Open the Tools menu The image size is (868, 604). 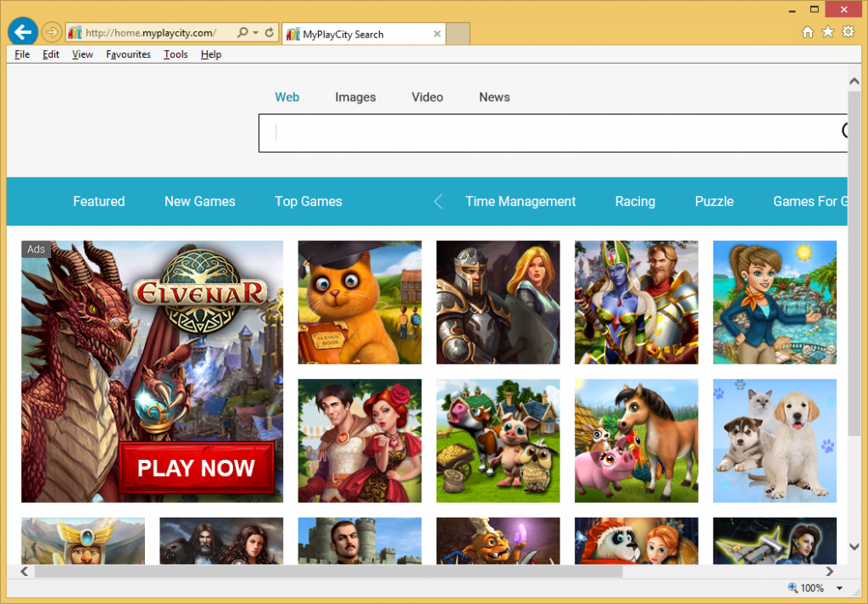pyautogui.click(x=175, y=54)
